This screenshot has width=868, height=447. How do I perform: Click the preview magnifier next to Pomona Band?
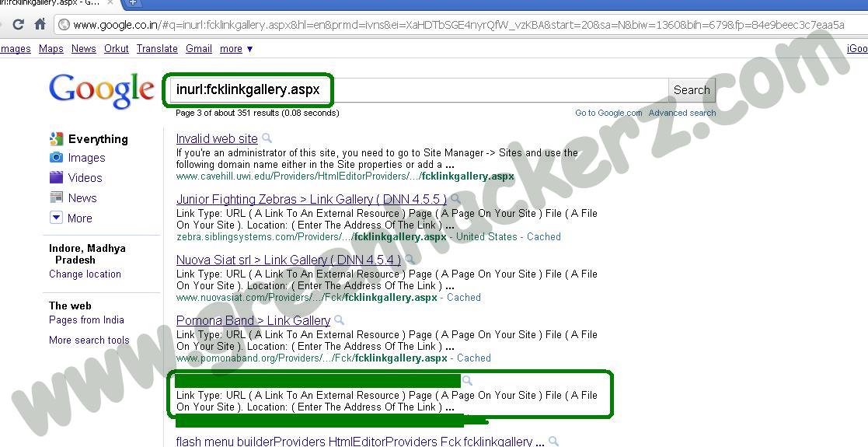pos(340,320)
